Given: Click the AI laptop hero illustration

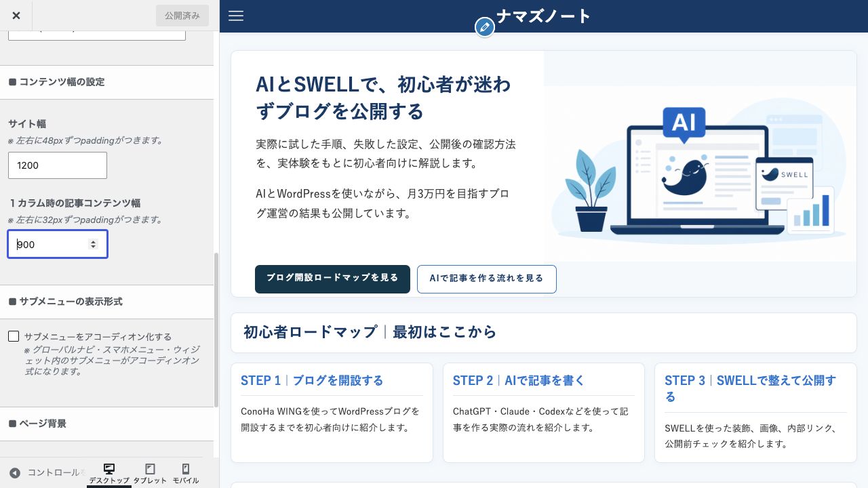Looking at the screenshot, I should [x=699, y=173].
